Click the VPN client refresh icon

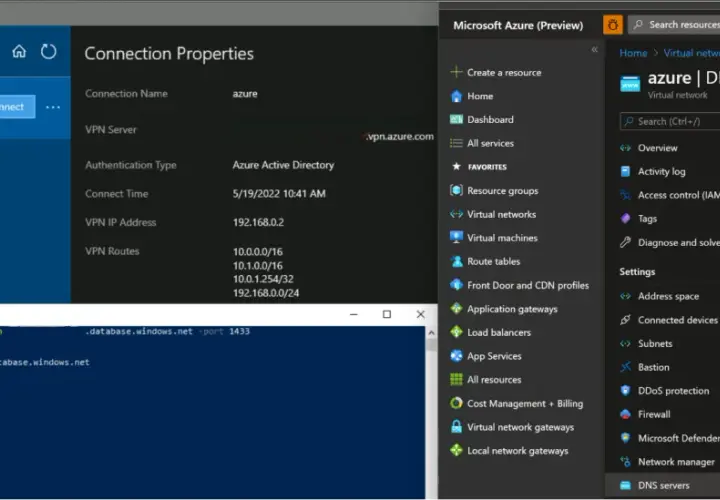point(48,51)
